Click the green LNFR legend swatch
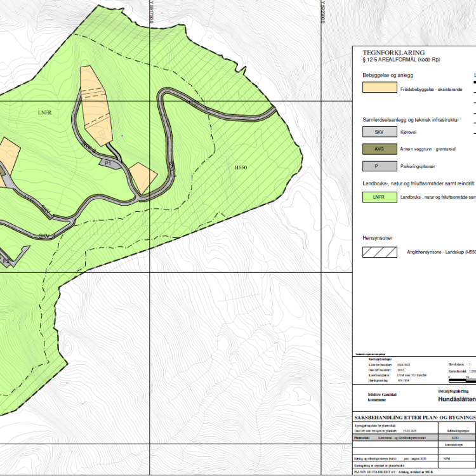 coord(380,197)
